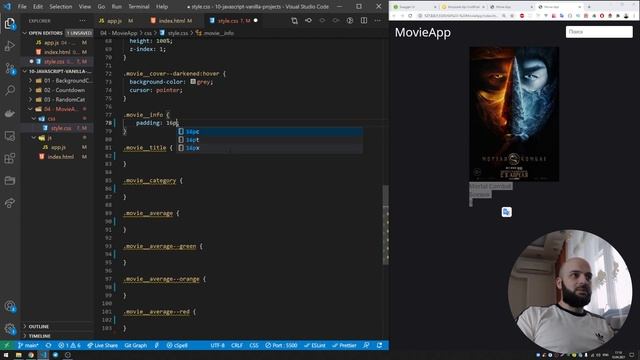Switch to the style.css editor tab
Screen dimensions: 640x360
[x=233, y=20]
